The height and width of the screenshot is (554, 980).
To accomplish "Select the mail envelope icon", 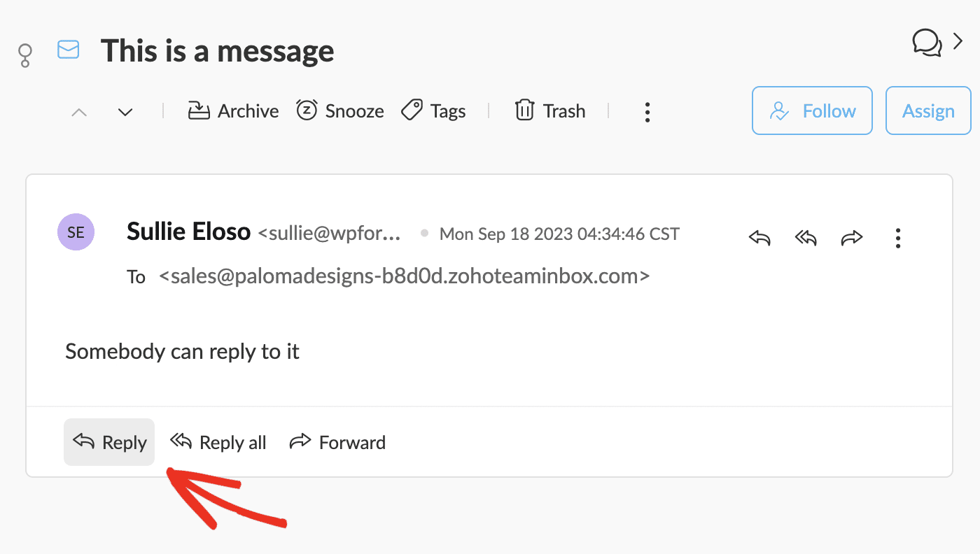I will [x=68, y=50].
